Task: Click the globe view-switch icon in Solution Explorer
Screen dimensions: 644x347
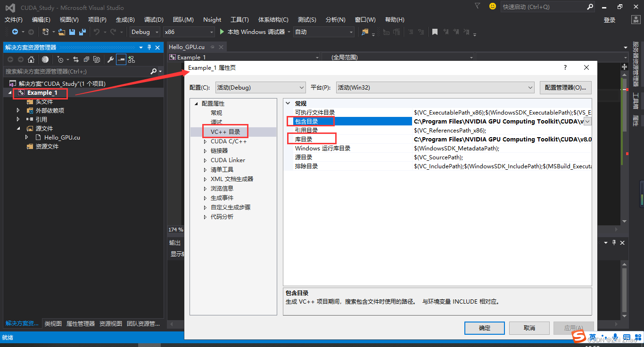Action: click(45, 59)
